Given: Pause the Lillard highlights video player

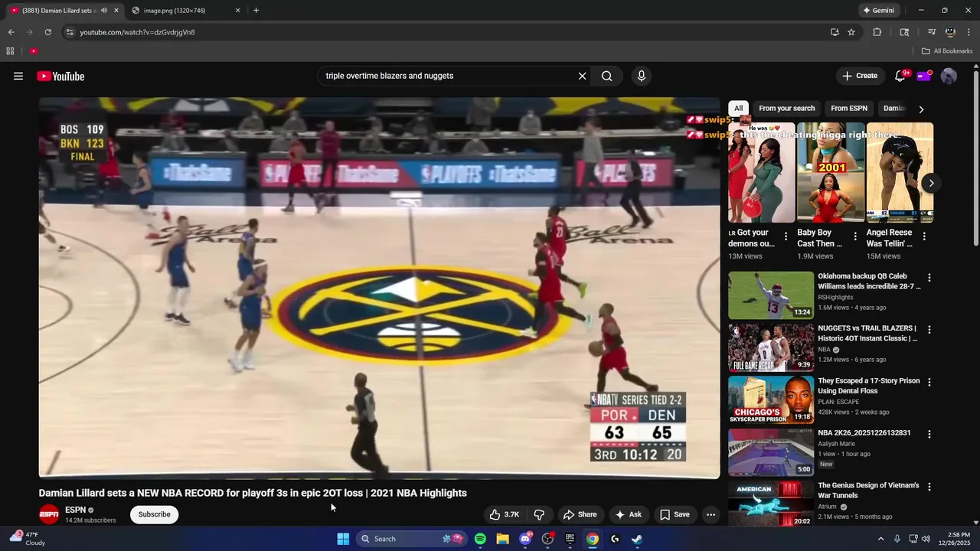Looking at the screenshot, I should click(379, 287).
